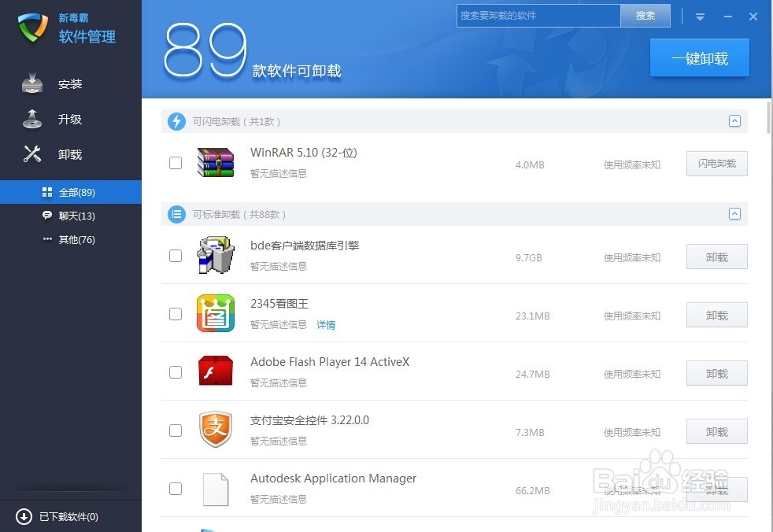Go to the 卸载 section
This screenshot has width=773, height=532.
[x=70, y=154]
